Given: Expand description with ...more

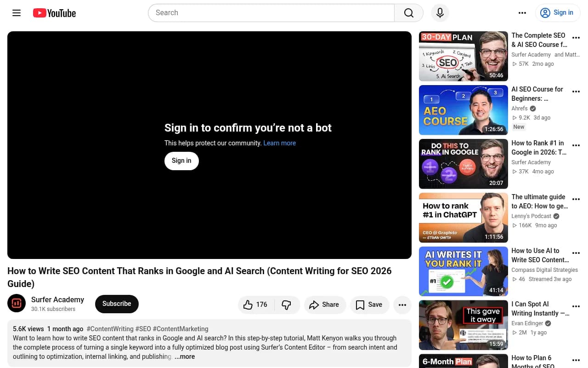Looking at the screenshot, I should [x=185, y=356].
